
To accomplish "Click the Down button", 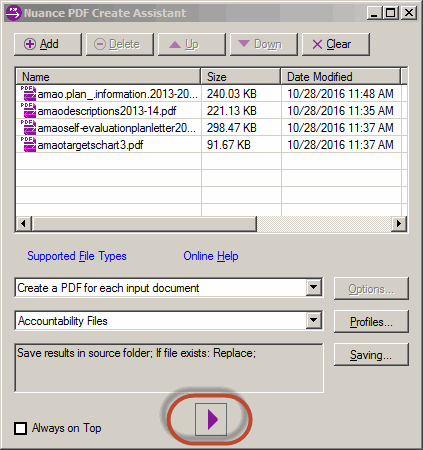I will click(x=264, y=44).
